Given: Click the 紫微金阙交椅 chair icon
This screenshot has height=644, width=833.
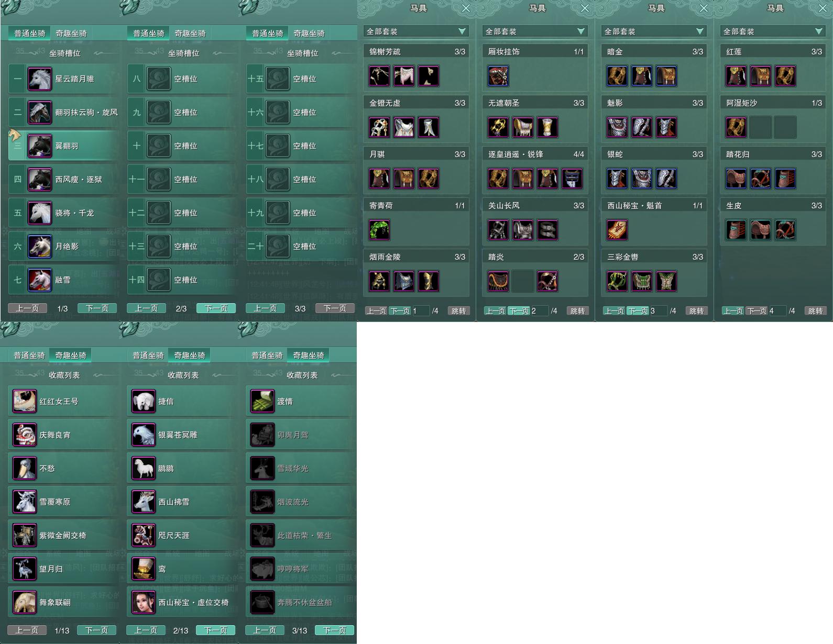Looking at the screenshot, I should coord(25,535).
